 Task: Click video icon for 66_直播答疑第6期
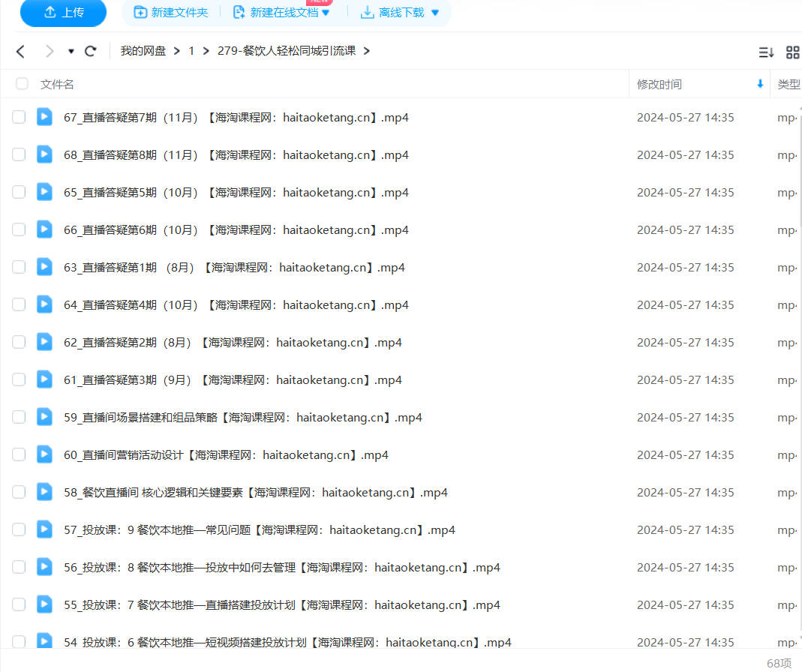44,229
